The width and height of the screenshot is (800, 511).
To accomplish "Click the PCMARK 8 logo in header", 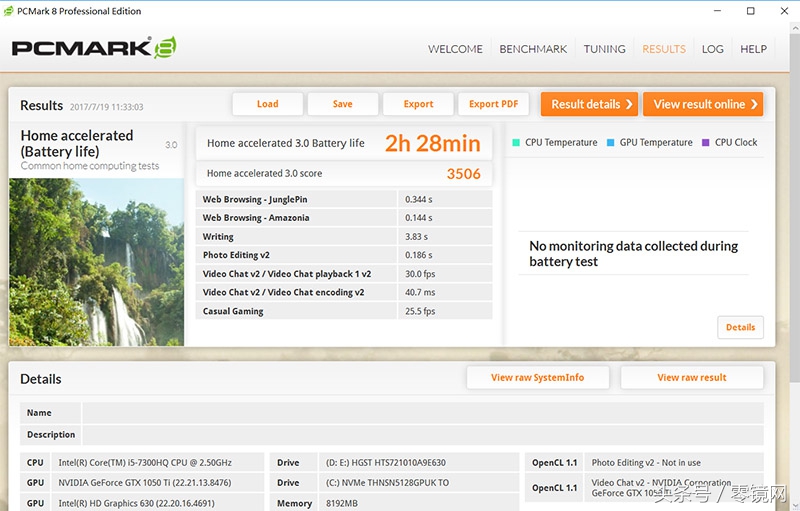I will (95, 48).
